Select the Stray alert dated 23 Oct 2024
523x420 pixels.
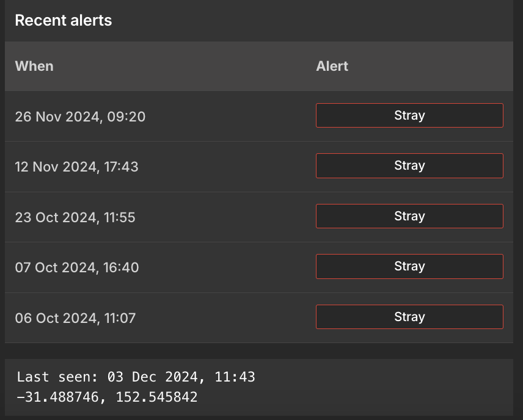(x=409, y=216)
